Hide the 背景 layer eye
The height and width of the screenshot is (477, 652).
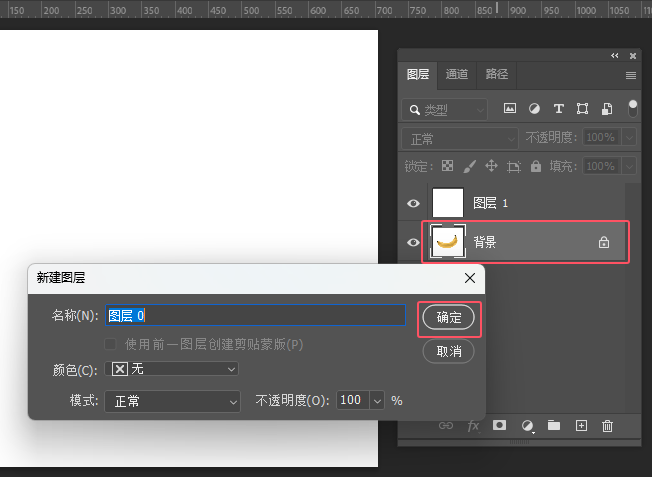click(413, 242)
